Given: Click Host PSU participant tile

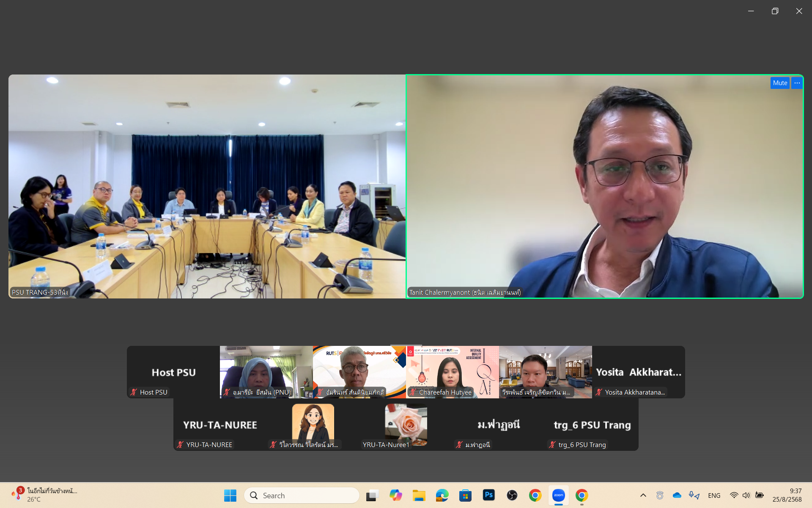Looking at the screenshot, I should click(x=173, y=372).
